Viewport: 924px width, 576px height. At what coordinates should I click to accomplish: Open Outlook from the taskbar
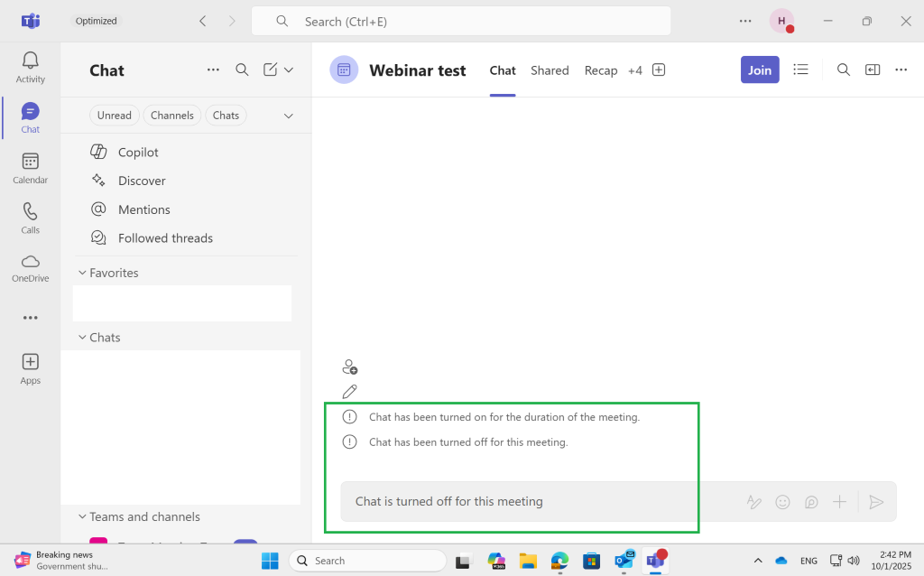tap(624, 561)
